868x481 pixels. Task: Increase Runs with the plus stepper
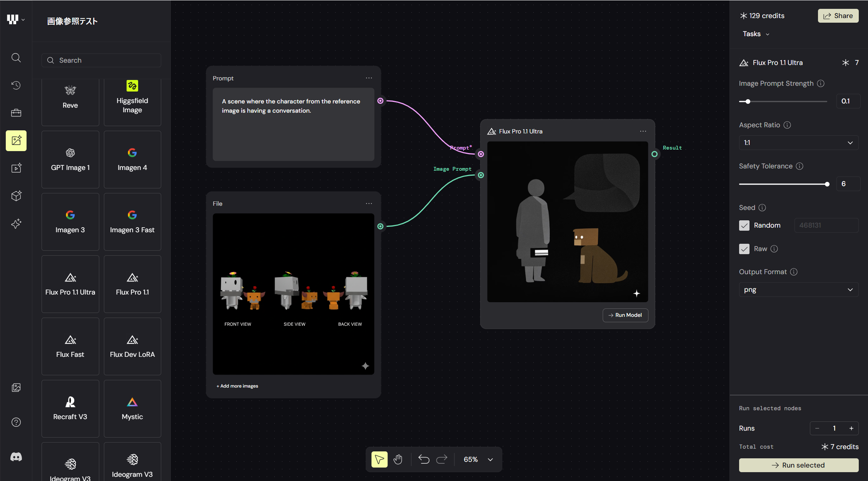pos(851,428)
